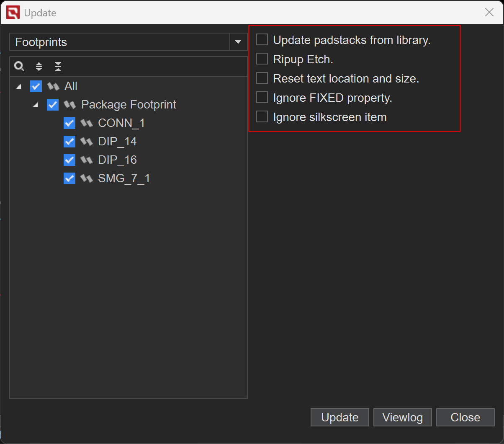Screen dimensions: 504x444
Task: Click the expand all icon in tree toolbar
Action: pos(39,66)
